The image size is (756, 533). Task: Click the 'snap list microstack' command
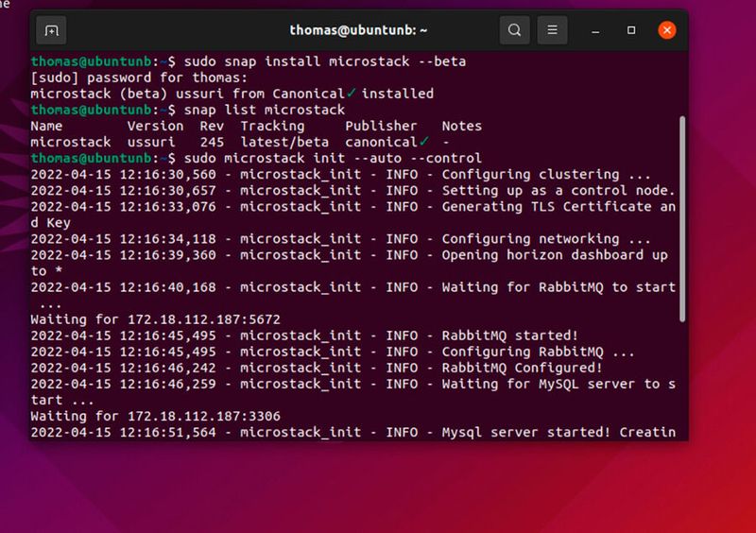coord(265,110)
